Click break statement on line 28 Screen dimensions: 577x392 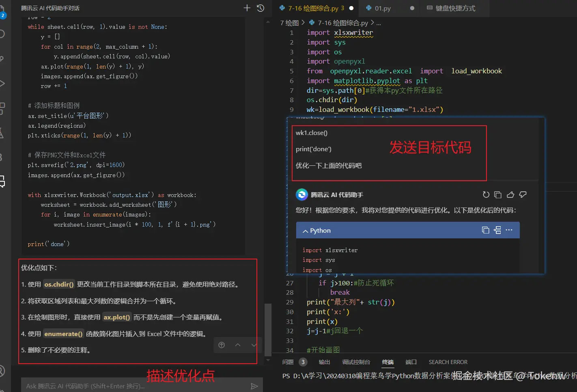(x=340, y=292)
